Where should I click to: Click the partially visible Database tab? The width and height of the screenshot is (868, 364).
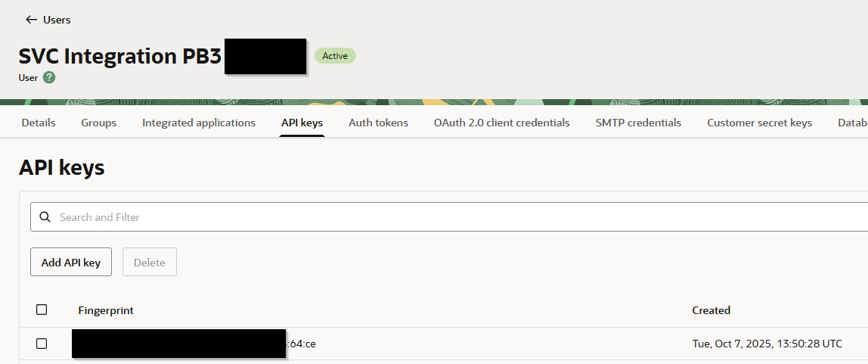coord(852,123)
